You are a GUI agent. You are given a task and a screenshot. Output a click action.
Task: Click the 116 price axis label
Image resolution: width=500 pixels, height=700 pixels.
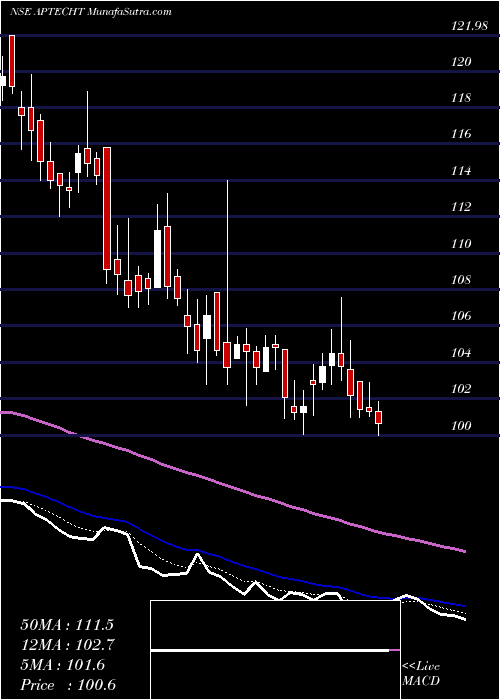461,134
